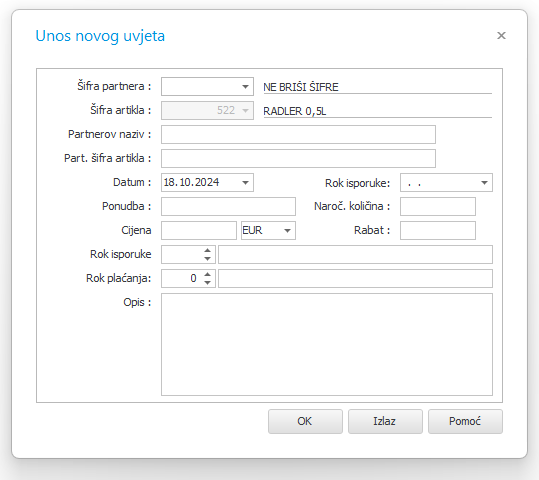Click the Rabat input field
The image size is (539, 480).
tap(438, 230)
